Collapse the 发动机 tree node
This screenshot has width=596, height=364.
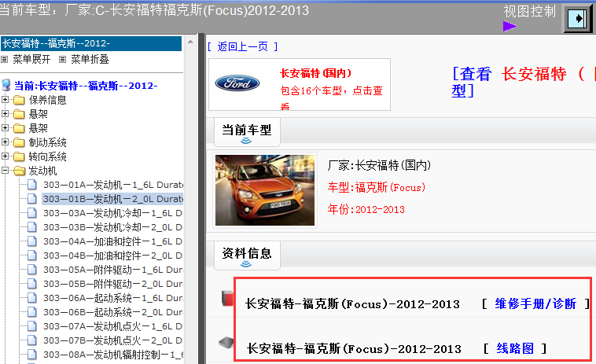click(5, 171)
